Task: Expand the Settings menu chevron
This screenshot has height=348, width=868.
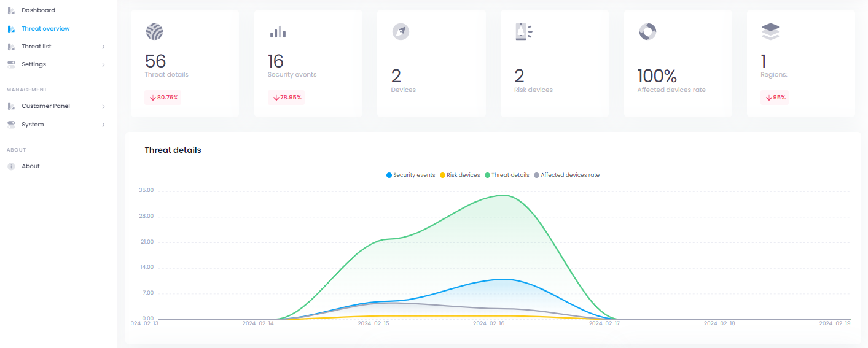Action: (x=103, y=64)
